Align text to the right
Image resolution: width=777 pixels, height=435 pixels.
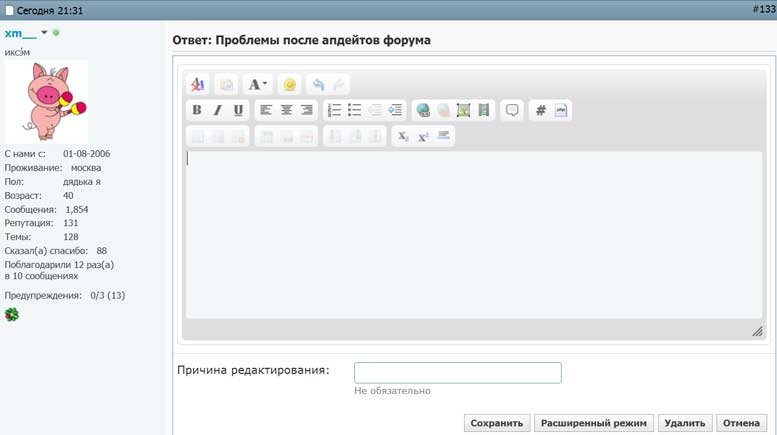[307, 110]
